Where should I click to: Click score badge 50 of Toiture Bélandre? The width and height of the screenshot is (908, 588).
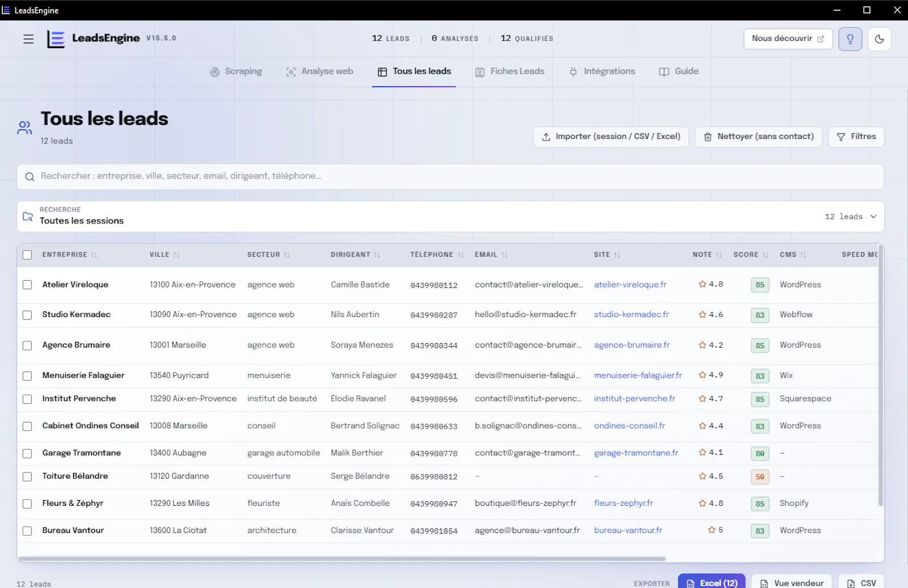tap(760, 477)
